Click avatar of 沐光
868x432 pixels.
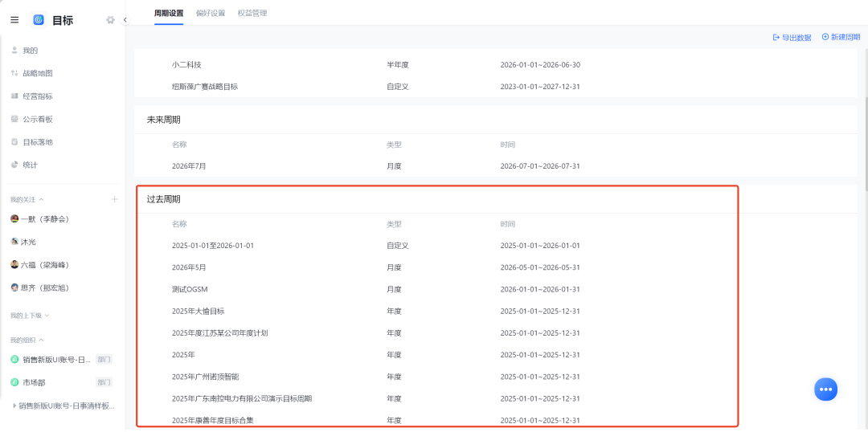(15, 242)
